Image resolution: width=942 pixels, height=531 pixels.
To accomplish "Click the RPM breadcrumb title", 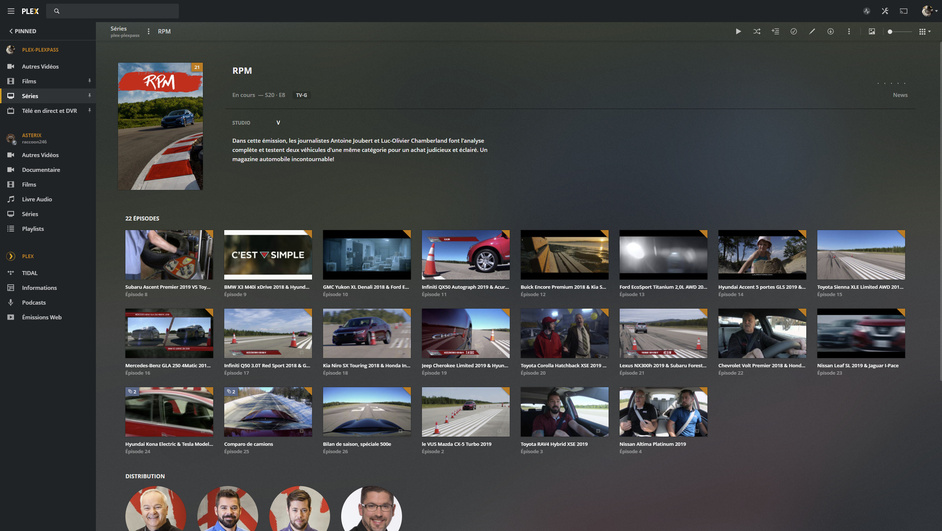I will click(164, 31).
